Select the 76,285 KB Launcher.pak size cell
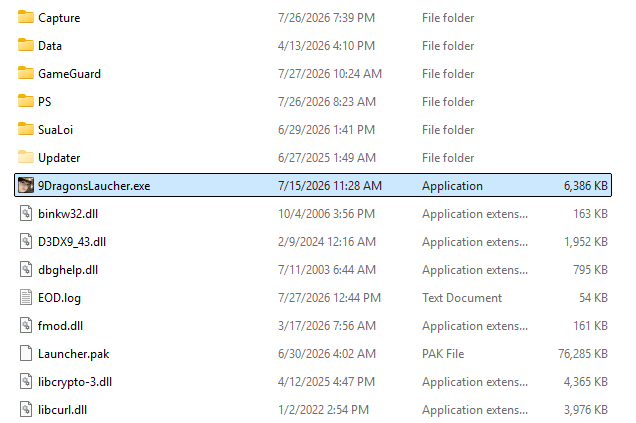This screenshot has width=636, height=423. click(x=583, y=354)
